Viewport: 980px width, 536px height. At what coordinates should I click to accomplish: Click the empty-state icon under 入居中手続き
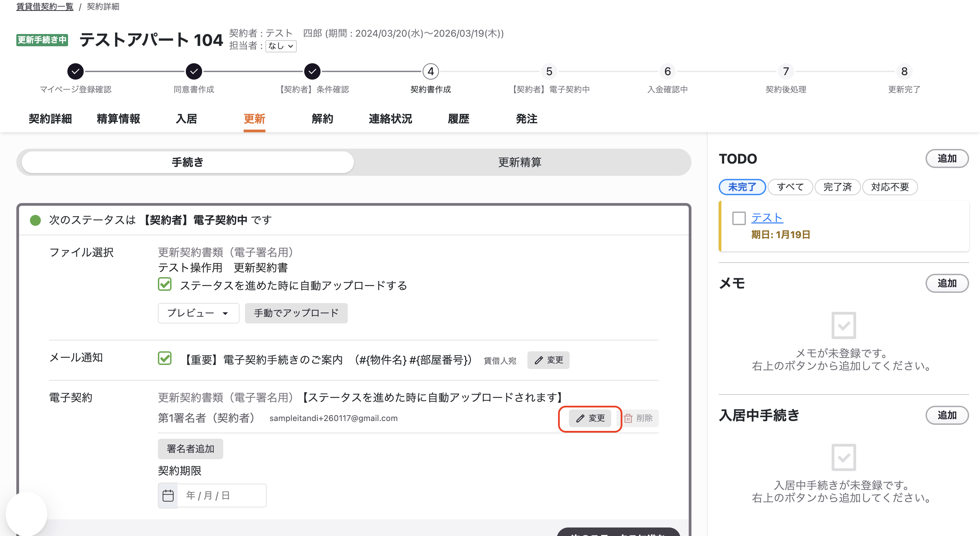tap(844, 457)
